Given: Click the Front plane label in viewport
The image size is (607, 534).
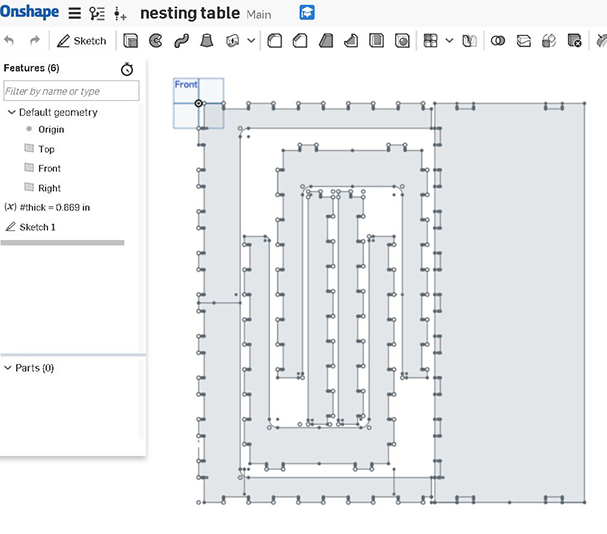Looking at the screenshot, I should 186,84.
